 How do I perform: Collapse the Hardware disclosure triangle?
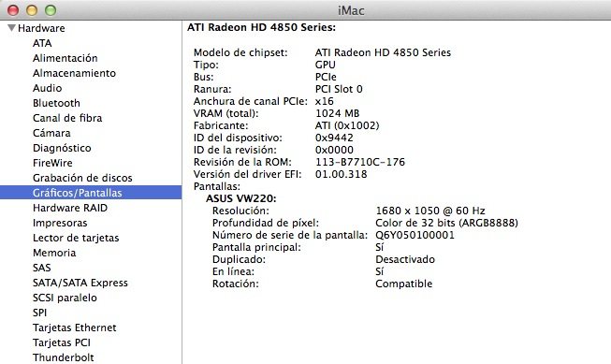[11, 28]
